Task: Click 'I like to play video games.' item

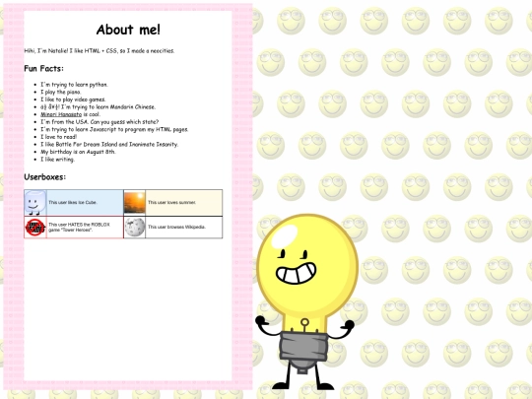Action: pyautogui.click(x=73, y=100)
